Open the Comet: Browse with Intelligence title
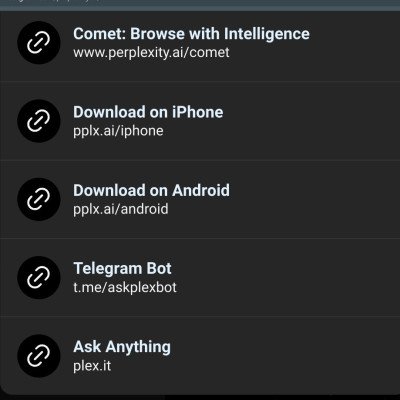This screenshot has width=400, height=400. click(191, 34)
